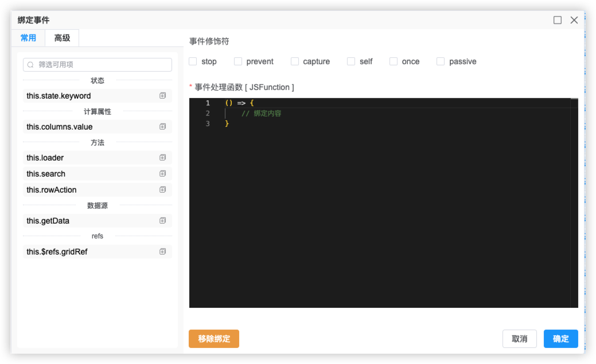Tick the once modifier checkbox
Image resolution: width=596 pixels, height=364 pixels.
click(394, 61)
